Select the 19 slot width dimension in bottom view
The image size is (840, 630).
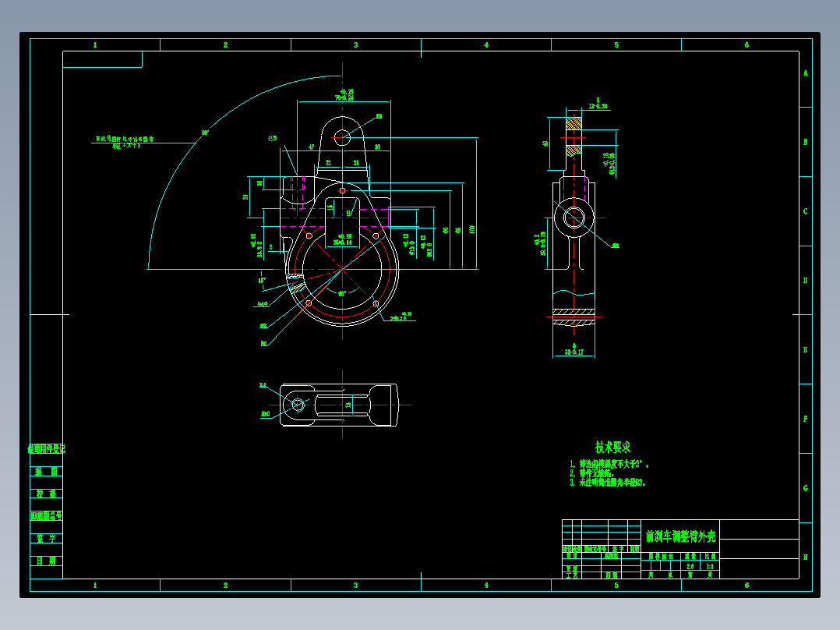pos(348,405)
